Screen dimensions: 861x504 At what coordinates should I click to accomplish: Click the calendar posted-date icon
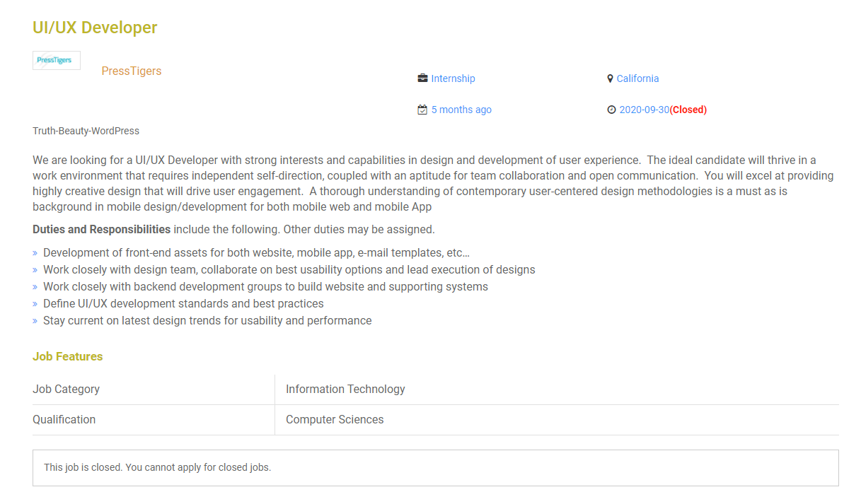click(x=422, y=110)
